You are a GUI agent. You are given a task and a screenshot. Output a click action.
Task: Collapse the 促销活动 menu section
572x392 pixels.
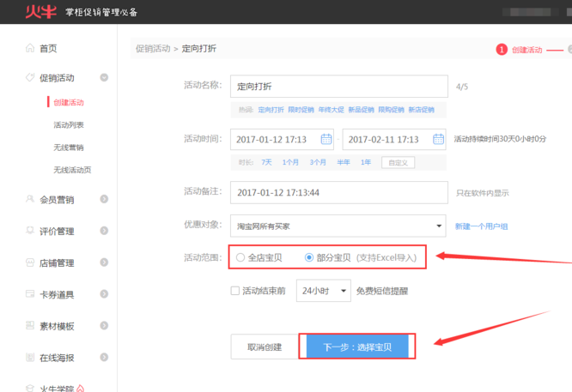click(x=104, y=77)
